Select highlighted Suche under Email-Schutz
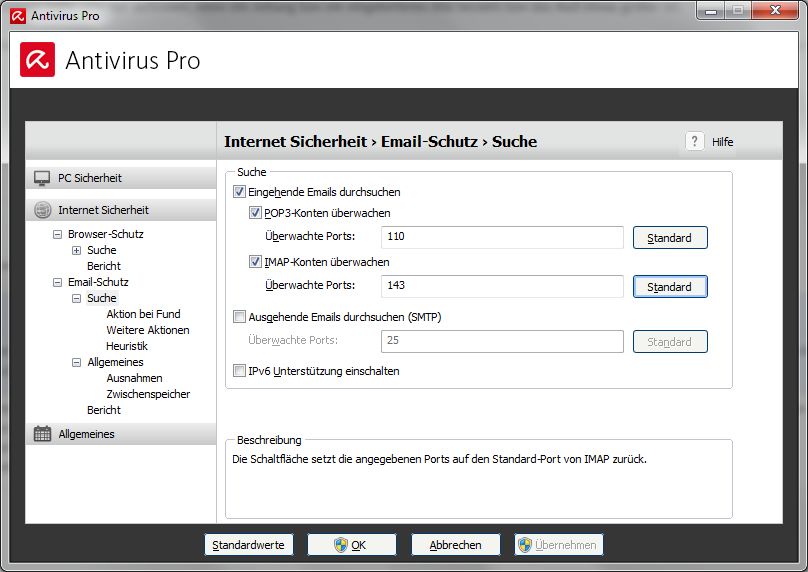The image size is (808, 572). click(x=102, y=298)
